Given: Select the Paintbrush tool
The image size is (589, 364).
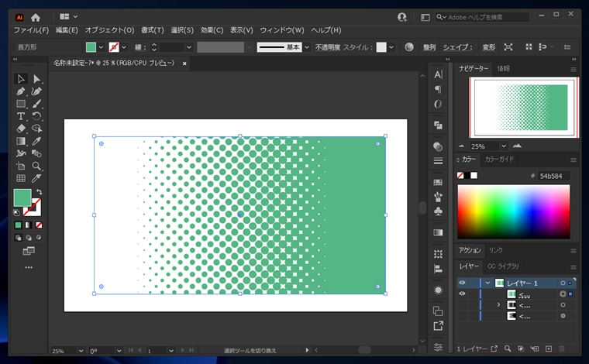Looking at the screenshot, I should (x=36, y=104).
